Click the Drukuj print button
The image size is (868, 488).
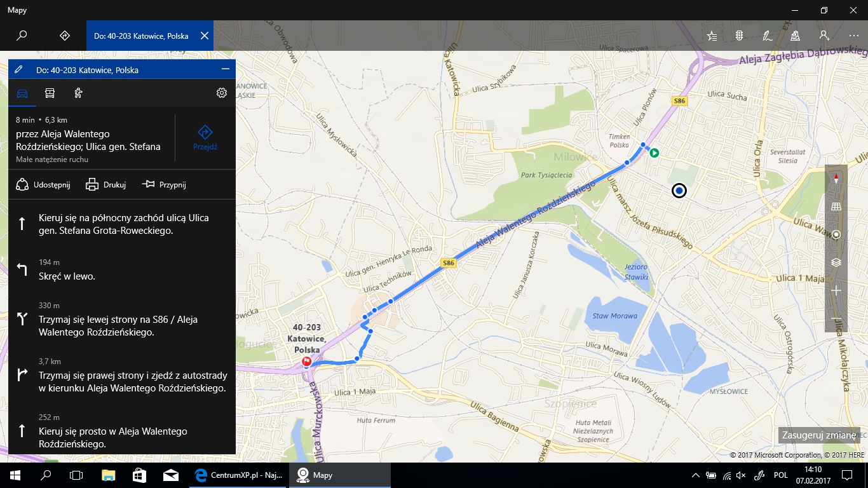105,184
